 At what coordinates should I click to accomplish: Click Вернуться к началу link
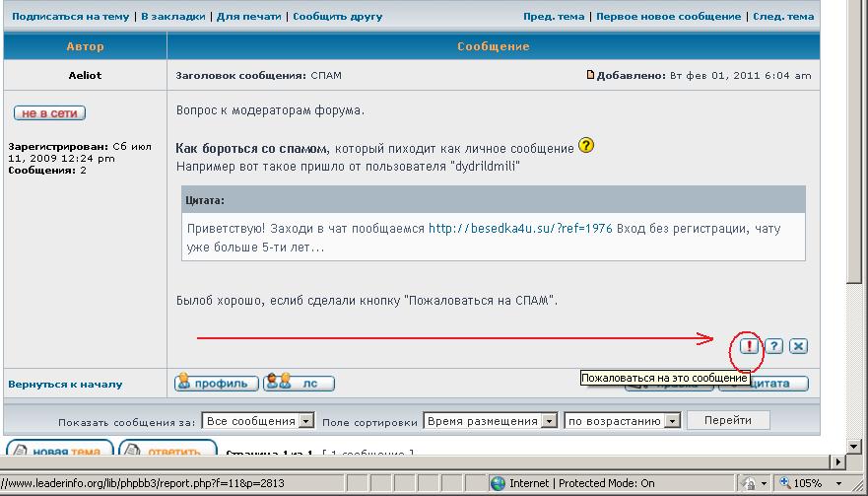click(65, 384)
